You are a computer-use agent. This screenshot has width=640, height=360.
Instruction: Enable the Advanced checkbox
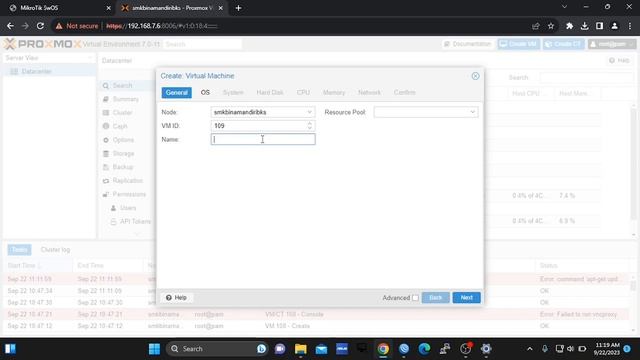tap(415, 298)
